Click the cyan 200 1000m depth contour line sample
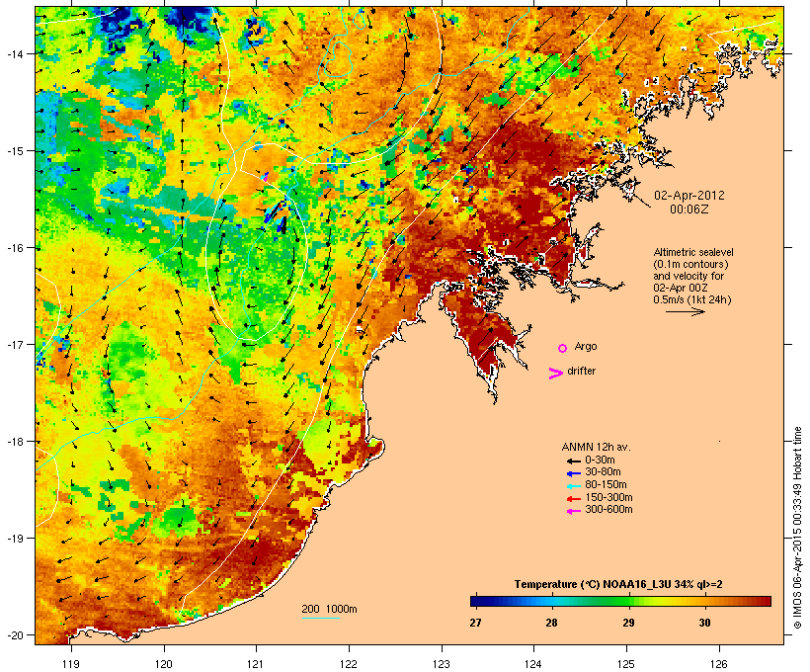The image size is (810, 672). 320,618
